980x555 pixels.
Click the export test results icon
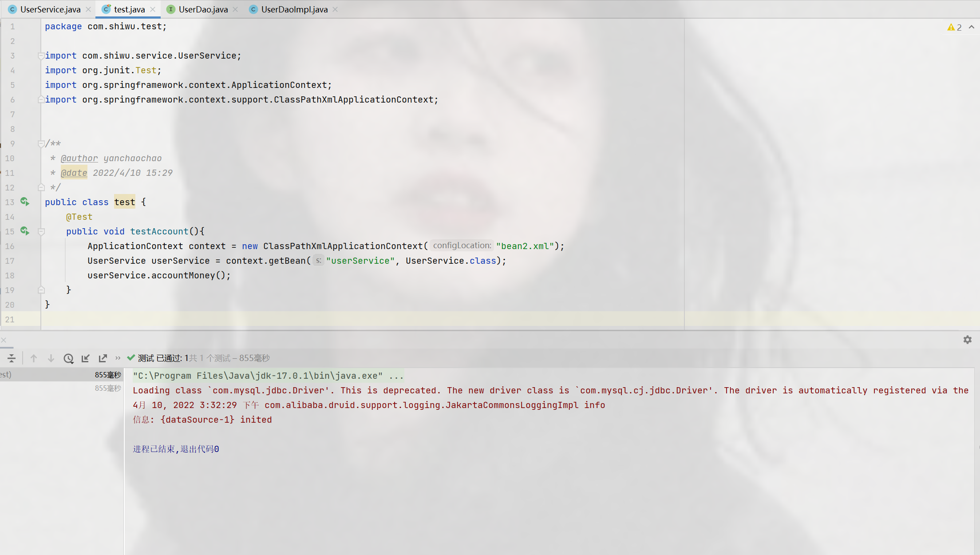point(103,358)
